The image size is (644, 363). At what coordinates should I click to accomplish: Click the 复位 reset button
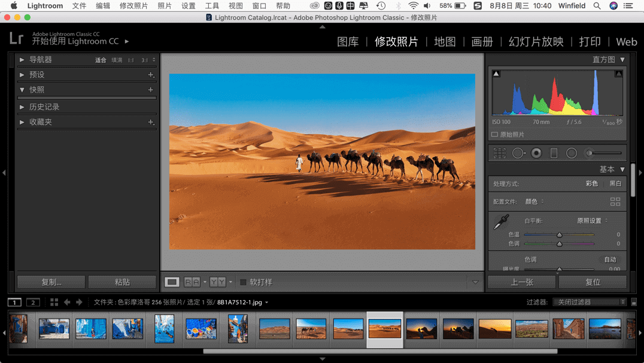(593, 282)
